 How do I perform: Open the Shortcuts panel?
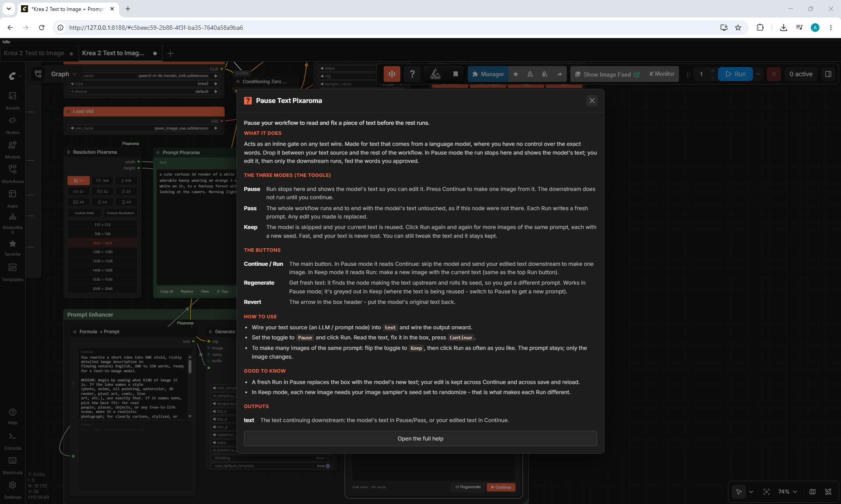tap(12, 465)
